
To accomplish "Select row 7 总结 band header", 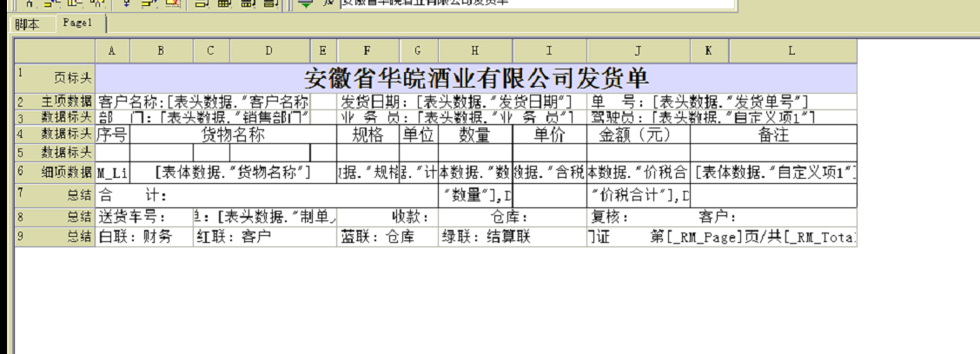I will pyautogui.click(x=55, y=195).
